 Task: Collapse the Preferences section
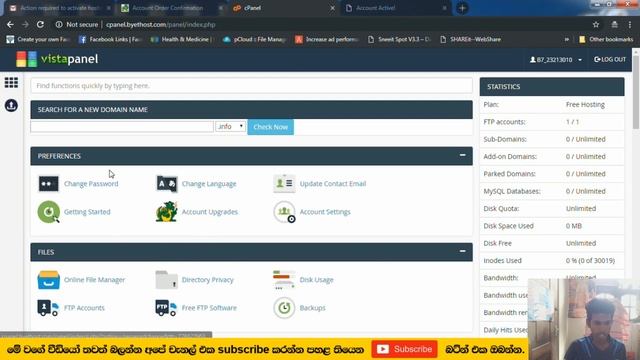pos(462,156)
